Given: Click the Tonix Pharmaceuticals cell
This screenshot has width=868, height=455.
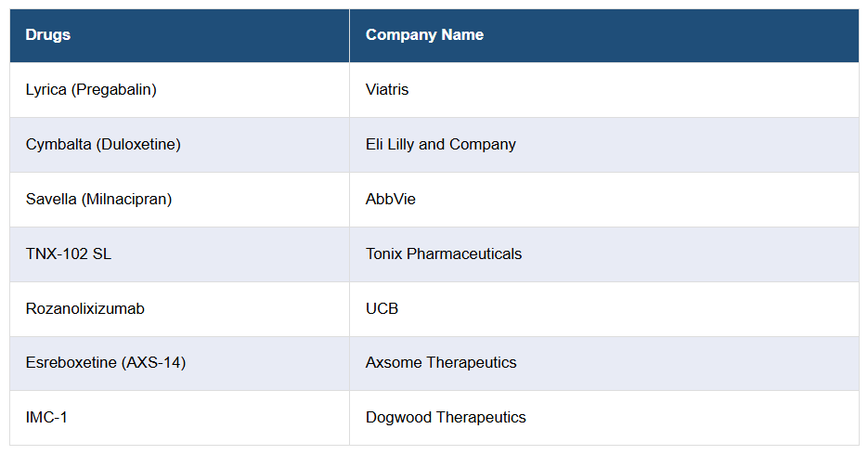Looking at the screenshot, I should [x=444, y=254].
